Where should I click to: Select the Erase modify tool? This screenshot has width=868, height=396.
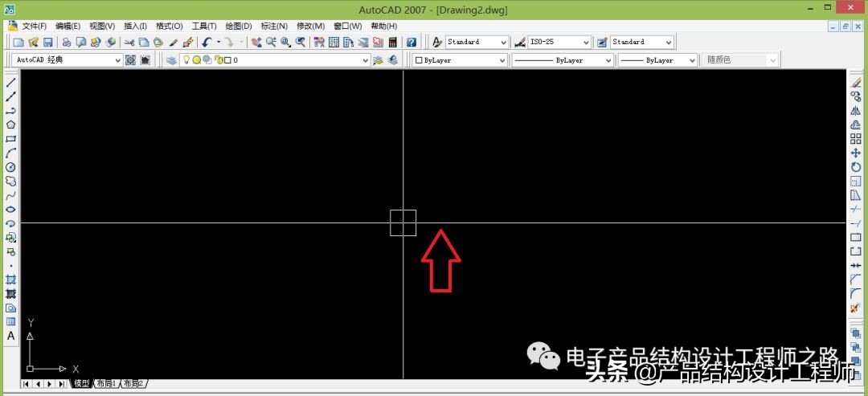[x=856, y=83]
